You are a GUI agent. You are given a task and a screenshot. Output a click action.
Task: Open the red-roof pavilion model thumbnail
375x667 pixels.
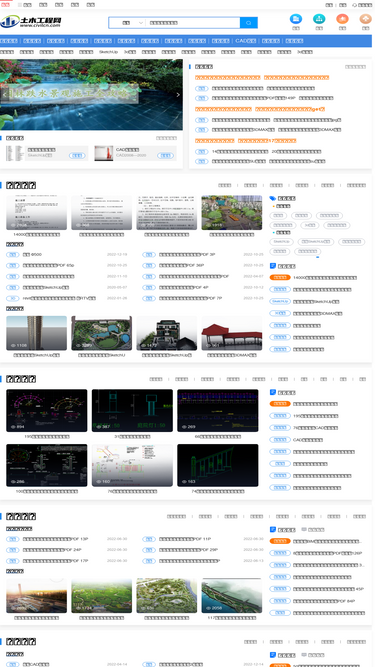[x=232, y=333]
